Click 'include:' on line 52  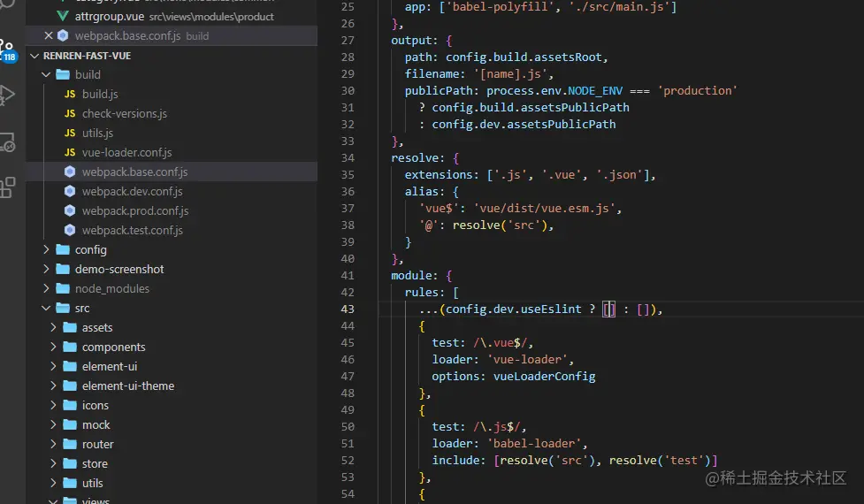[x=459, y=460]
